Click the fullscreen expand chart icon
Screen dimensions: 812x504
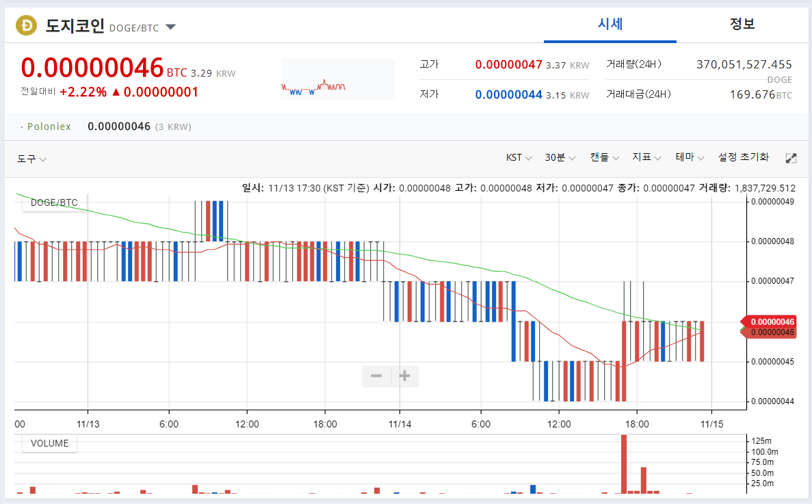(791, 159)
